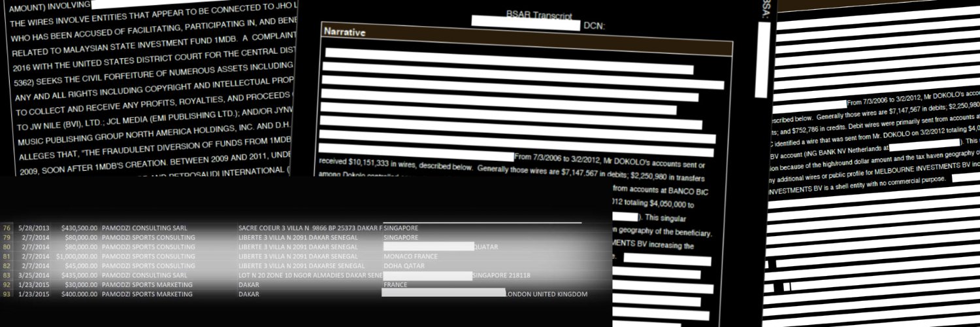This screenshot has height=327, width=980.
Task: Select row number 93 in the table
Action: point(7,294)
